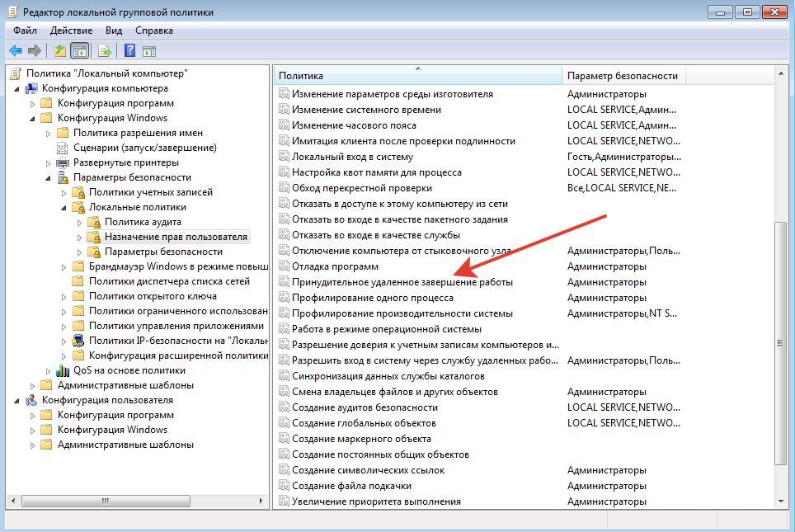Click the icon of 'Политики учетных записей'

(78, 192)
